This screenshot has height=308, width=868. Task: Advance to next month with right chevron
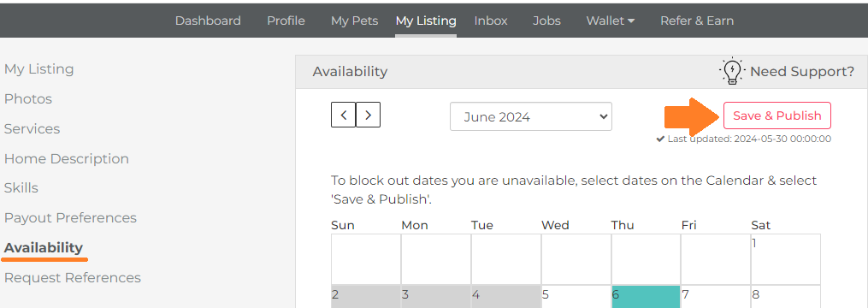[x=368, y=115]
